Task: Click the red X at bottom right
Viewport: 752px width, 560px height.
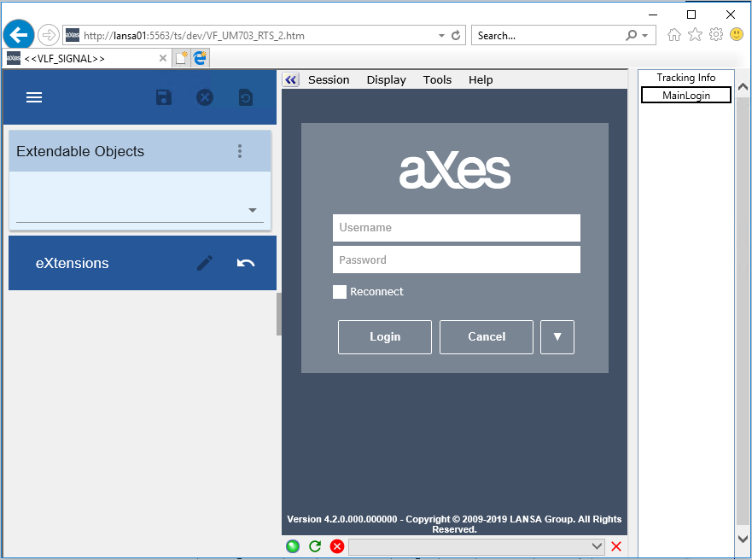Action: click(616, 546)
